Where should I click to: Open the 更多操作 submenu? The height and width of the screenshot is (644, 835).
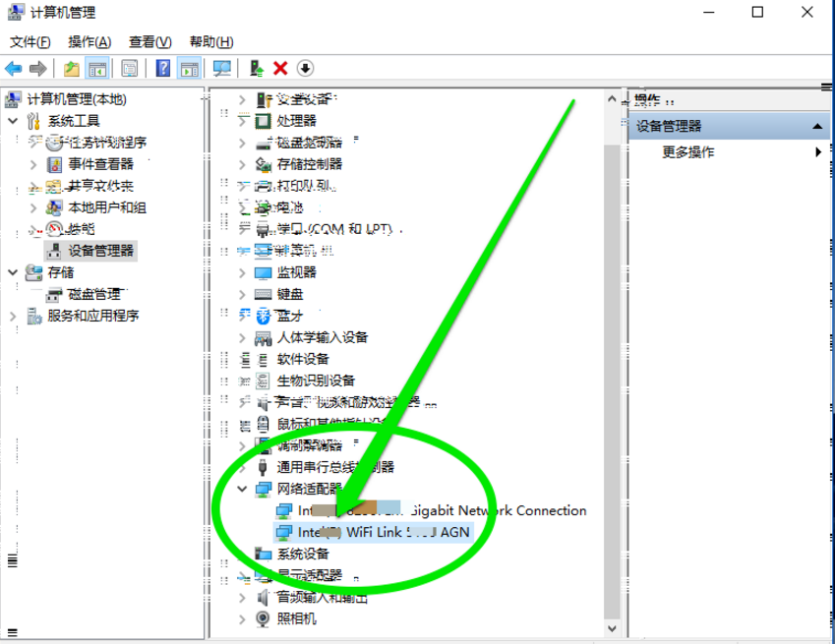[x=729, y=152]
